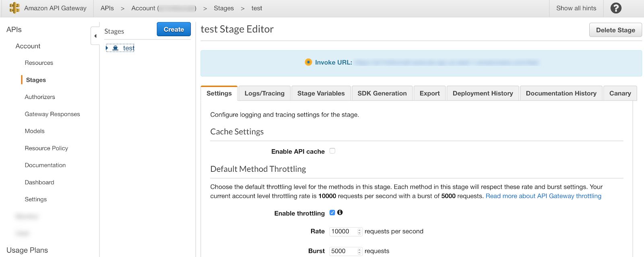Click the Delete Stage button

click(x=615, y=30)
